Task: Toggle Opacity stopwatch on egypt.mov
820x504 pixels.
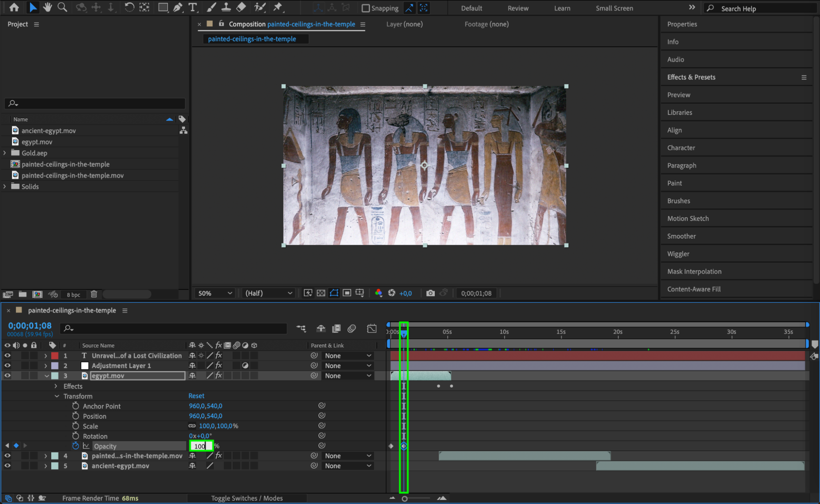Action: point(75,446)
